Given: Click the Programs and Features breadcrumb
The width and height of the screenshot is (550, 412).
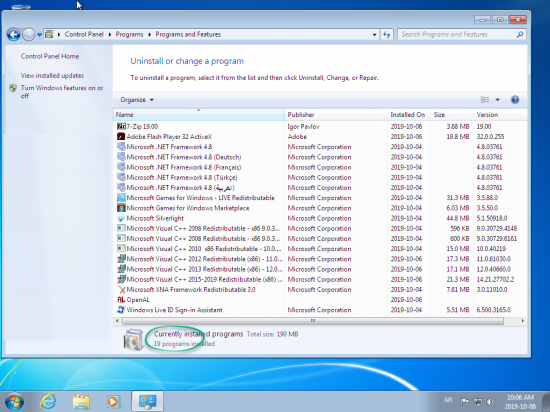Looking at the screenshot, I should pyautogui.click(x=188, y=34).
